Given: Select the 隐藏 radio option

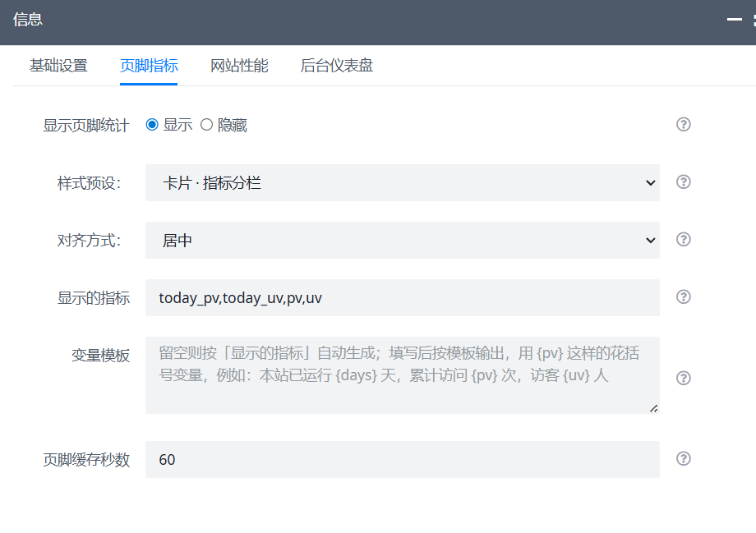Looking at the screenshot, I should [206, 125].
